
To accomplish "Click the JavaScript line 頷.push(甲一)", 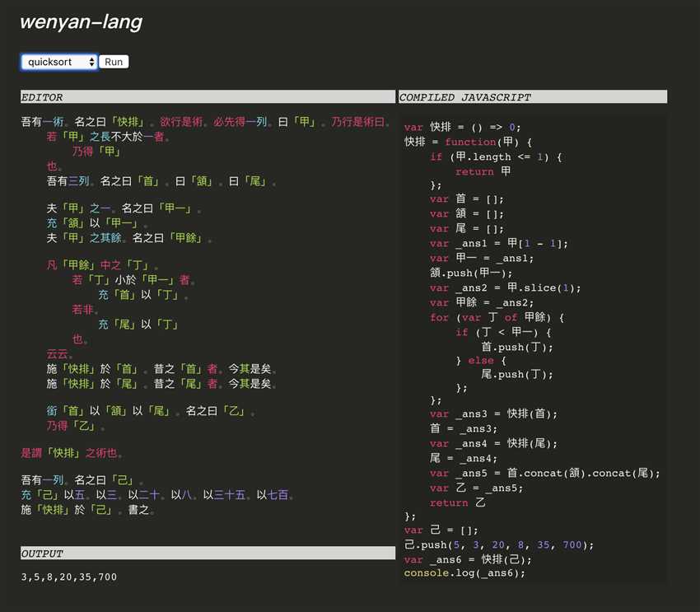I will click(471, 273).
